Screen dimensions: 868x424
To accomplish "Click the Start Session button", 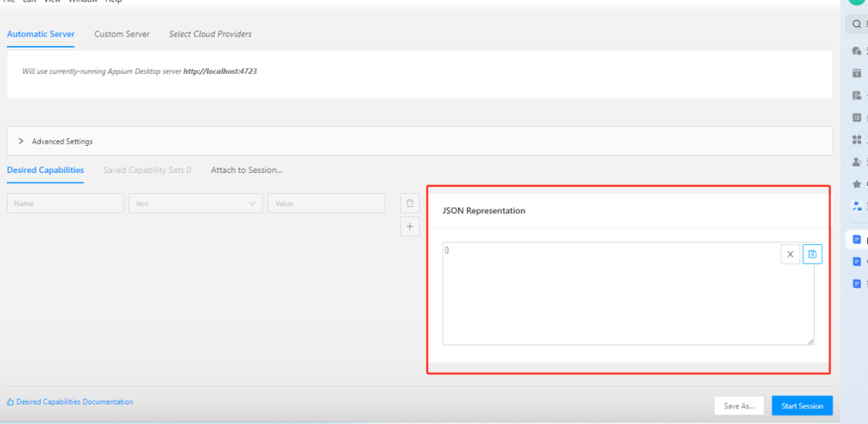I will (x=802, y=405).
